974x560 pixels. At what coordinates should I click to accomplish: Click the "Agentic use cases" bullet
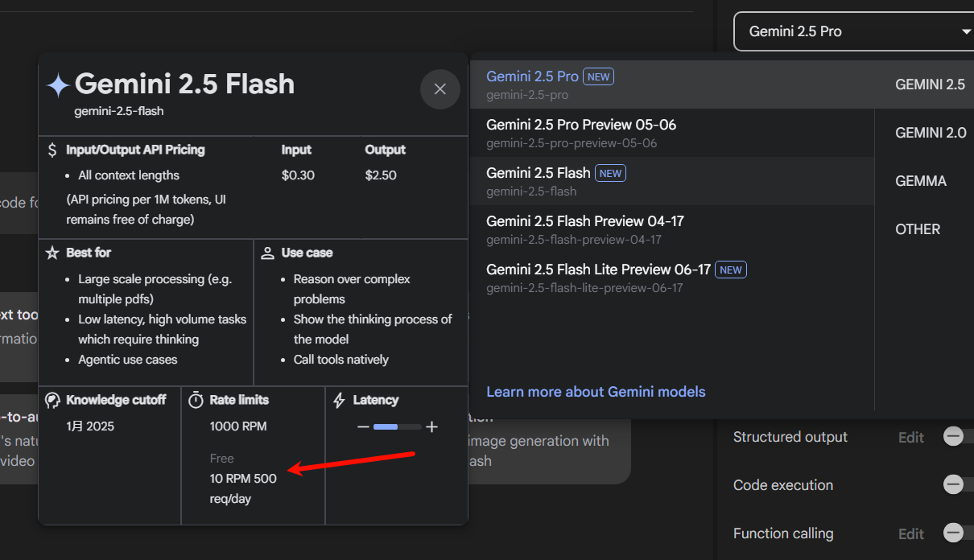(128, 360)
